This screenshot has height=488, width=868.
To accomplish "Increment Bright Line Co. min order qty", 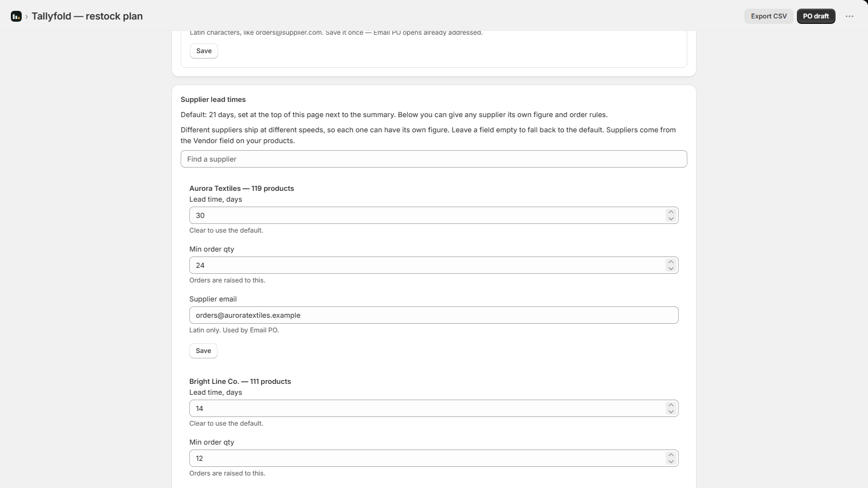I will [671, 455].
